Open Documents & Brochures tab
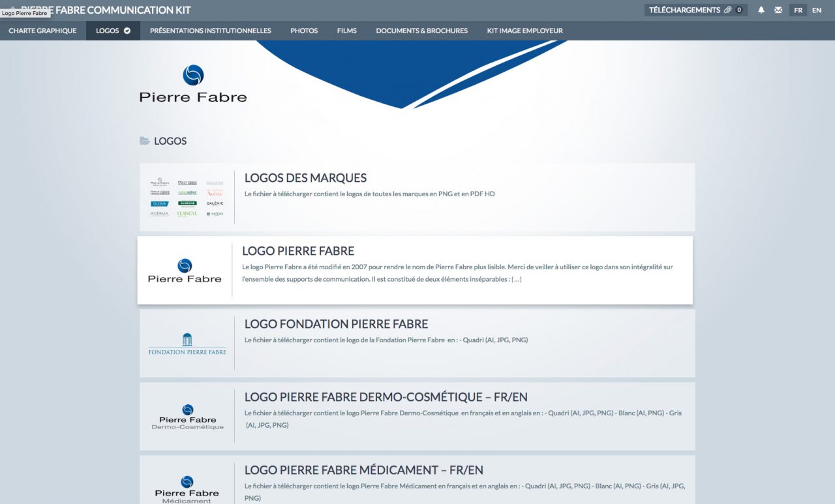Screen dimensions: 835x504 (421, 31)
